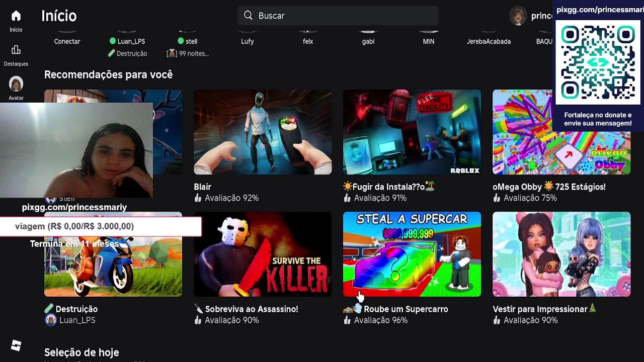Click thumbs-up icon under Fugir da Instala??o

[347, 198]
